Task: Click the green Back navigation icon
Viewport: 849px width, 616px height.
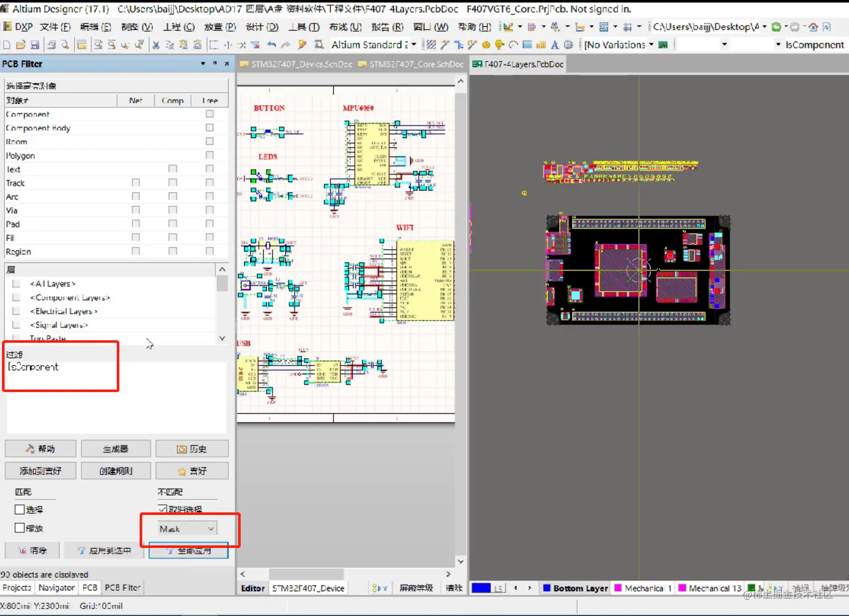Action: tap(777, 27)
